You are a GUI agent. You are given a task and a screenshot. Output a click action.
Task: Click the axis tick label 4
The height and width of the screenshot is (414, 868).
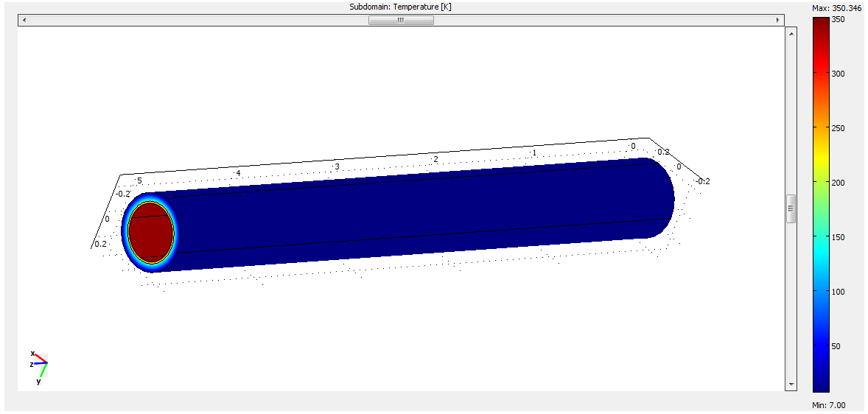[x=239, y=173]
